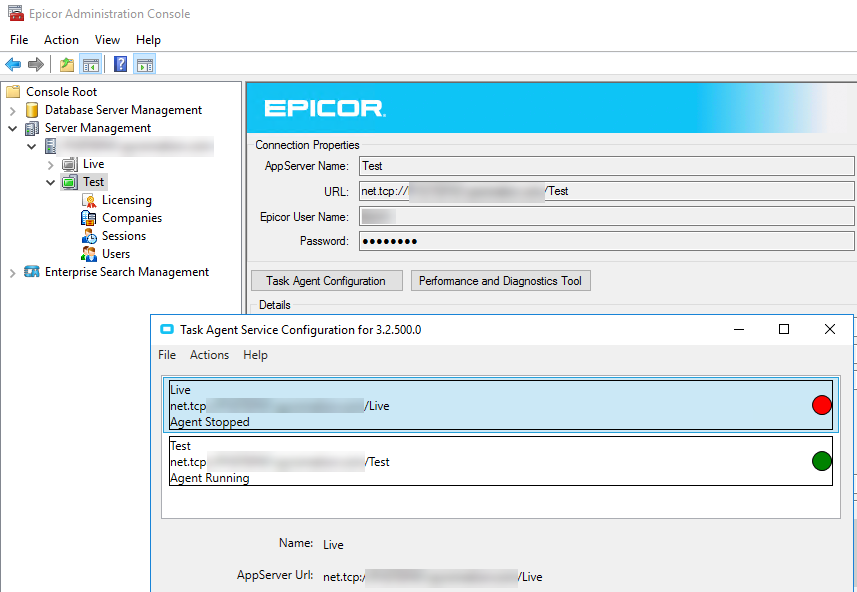Click the Forward arrow toolbar icon
Image resolution: width=857 pixels, height=592 pixels.
pyautogui.click(x=36, y=65)
